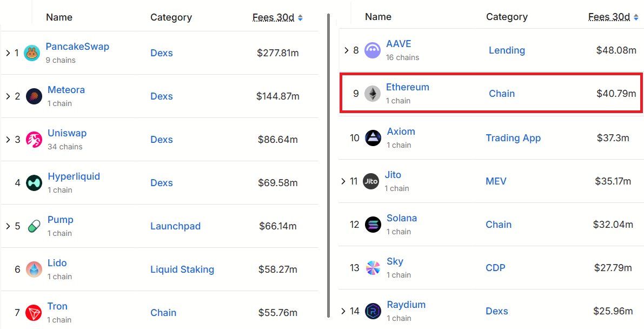Viewport: 644px width, 329px height.
Task: Click the colorful Sky logo icon
Action: [x=373, y=268]
